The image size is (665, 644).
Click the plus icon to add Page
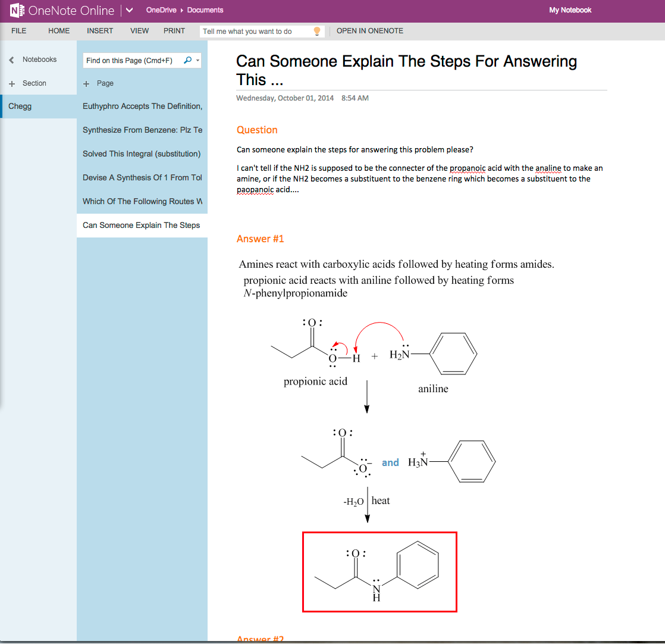[x=86, y=83]
